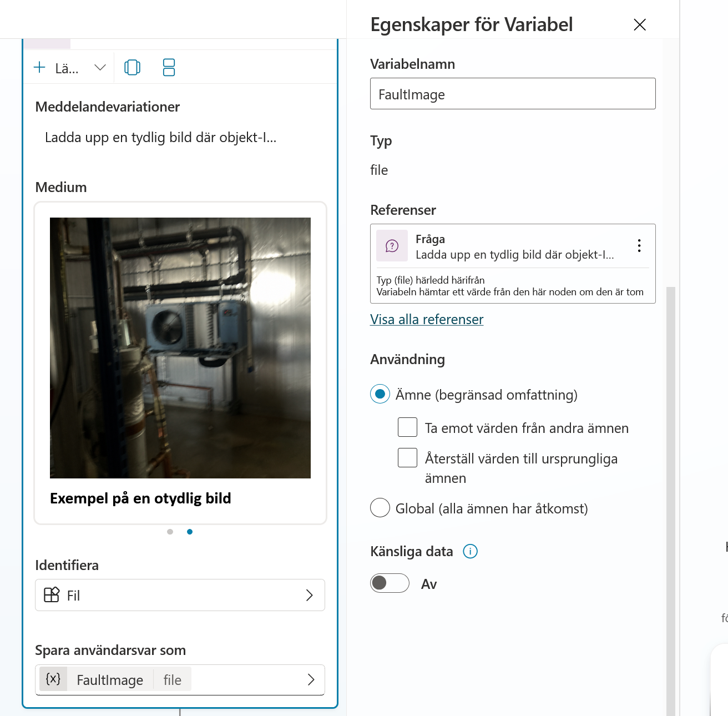Click the Fil identifier field
Viewport: 728px width, 716px height.
pos(180,595)
